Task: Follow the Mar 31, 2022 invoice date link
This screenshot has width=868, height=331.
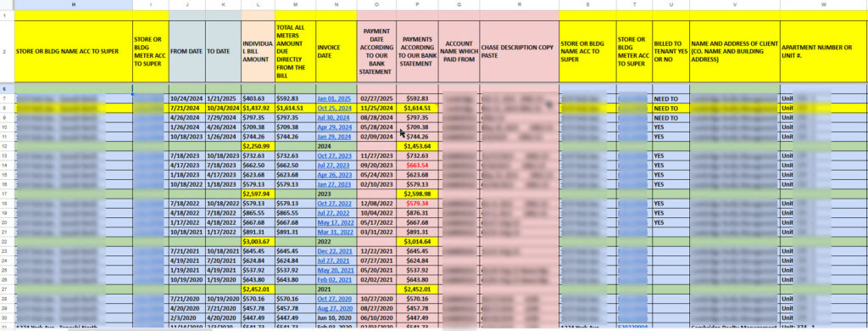Action: 334,233
